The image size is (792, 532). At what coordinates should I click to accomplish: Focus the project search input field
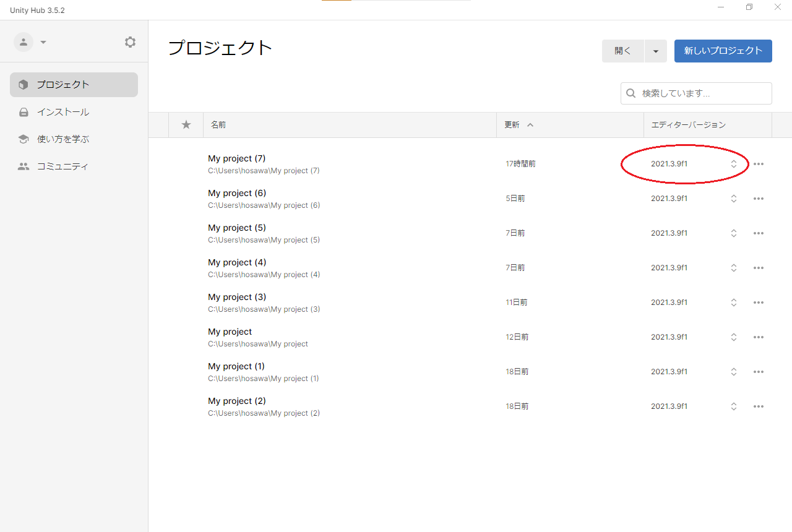(702, 93)
